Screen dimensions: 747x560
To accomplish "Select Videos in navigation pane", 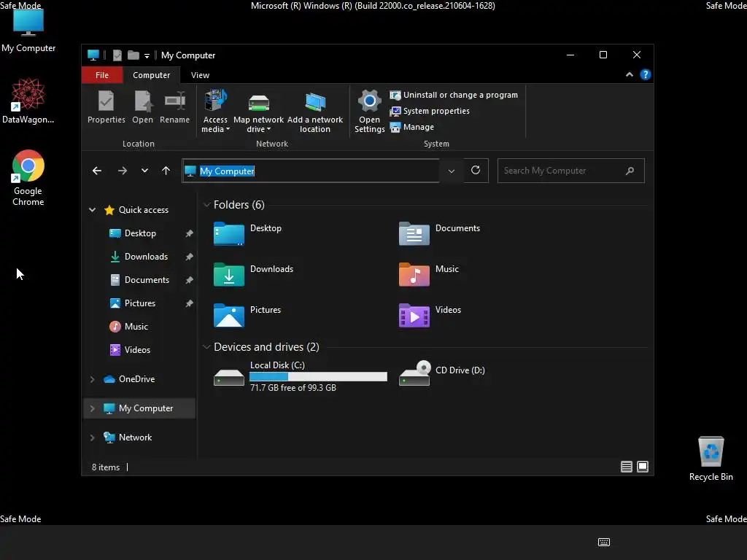I will tap(137, 350).
